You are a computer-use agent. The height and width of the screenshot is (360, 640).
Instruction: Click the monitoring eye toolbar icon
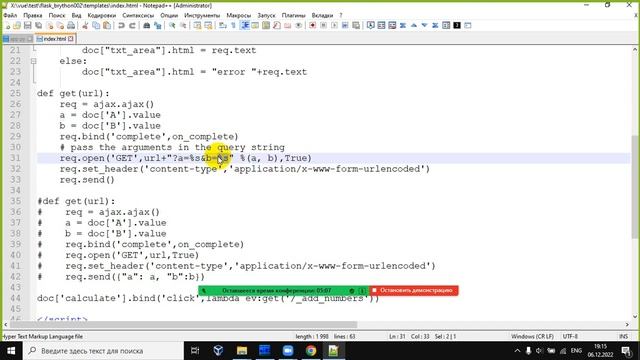coord(299,25)
